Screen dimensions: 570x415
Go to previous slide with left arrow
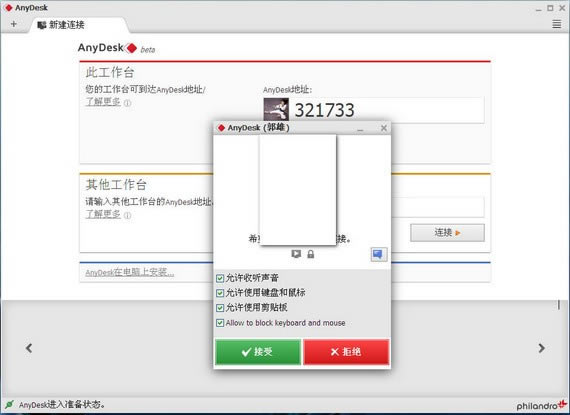[x=29, y=348]
